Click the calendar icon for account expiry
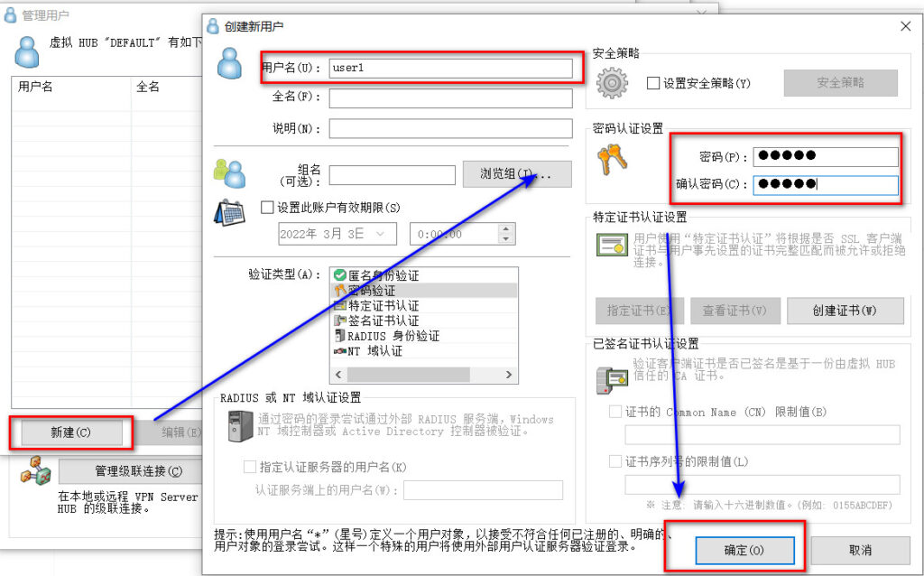This screenshot has width=924, height=576. (x=229, y=213)
